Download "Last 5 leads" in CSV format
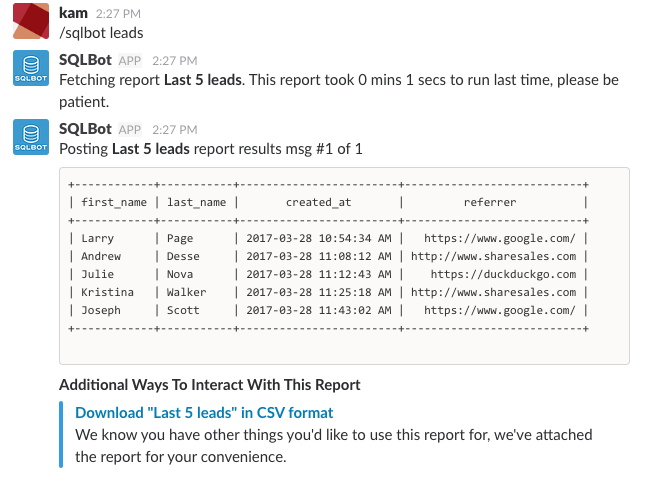Viewport: 658px width, 482px height. point(204,413)
